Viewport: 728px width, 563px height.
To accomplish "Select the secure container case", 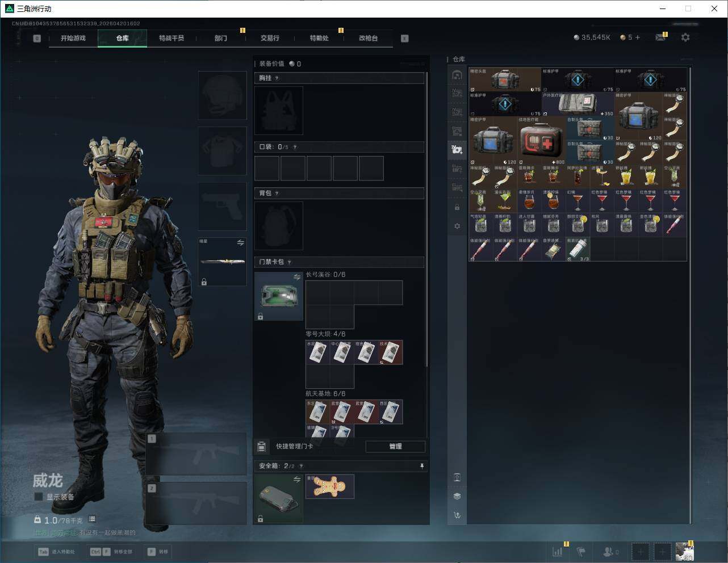I will click(x=279, y=499).
